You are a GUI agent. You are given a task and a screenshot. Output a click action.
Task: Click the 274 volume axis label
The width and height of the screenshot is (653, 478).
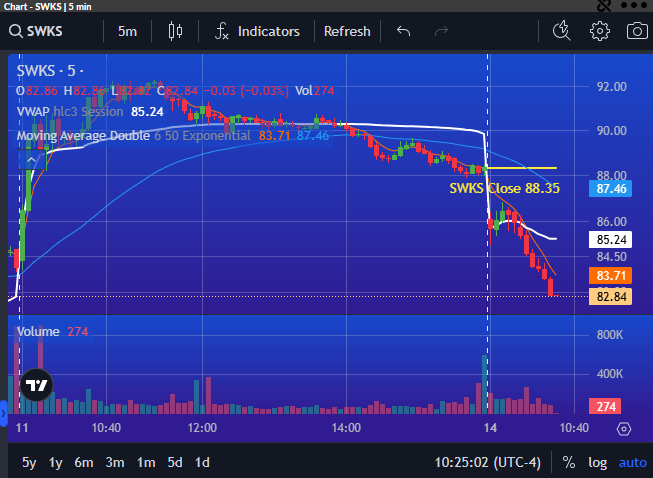click(x=605, y=406)
